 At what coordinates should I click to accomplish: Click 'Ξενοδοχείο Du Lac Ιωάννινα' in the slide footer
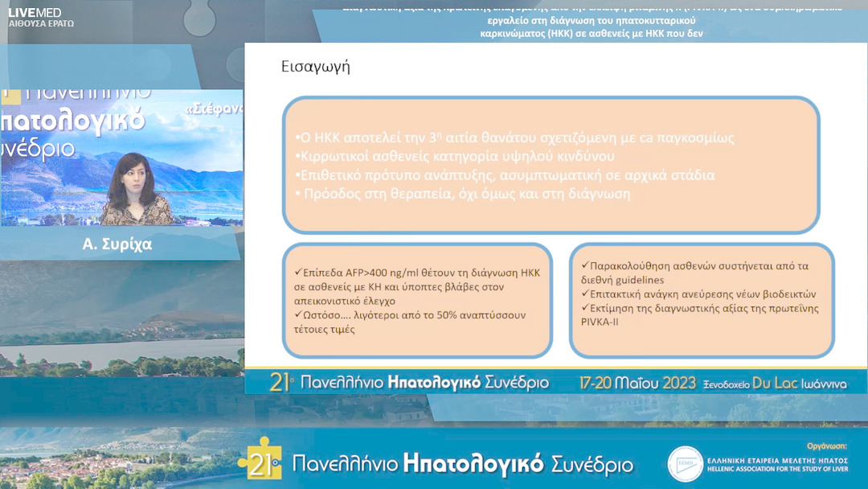775,384
